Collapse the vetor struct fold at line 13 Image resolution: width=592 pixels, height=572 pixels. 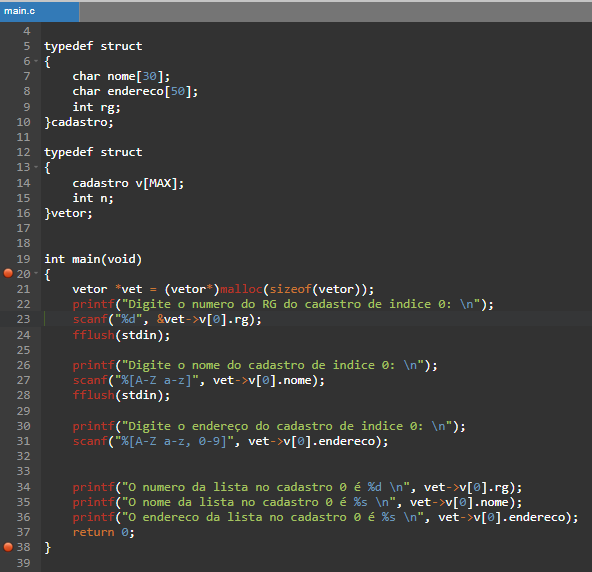pos(36,167)
